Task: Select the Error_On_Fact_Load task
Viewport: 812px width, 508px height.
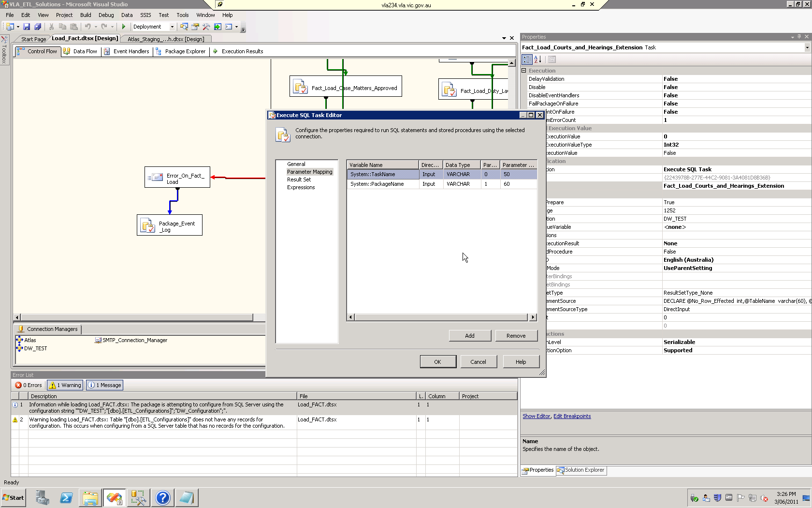Action: coord(177,178)
